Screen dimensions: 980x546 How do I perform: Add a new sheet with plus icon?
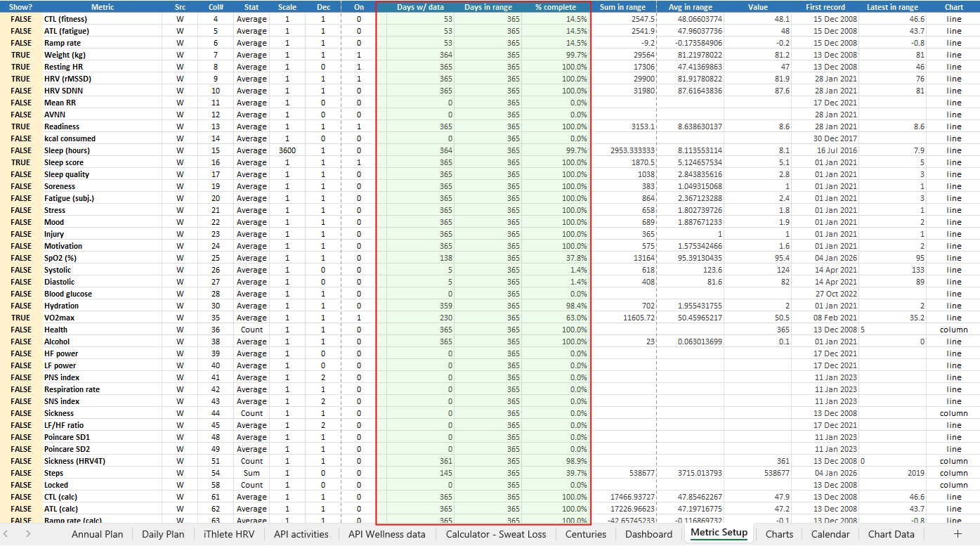coord(957,533)
